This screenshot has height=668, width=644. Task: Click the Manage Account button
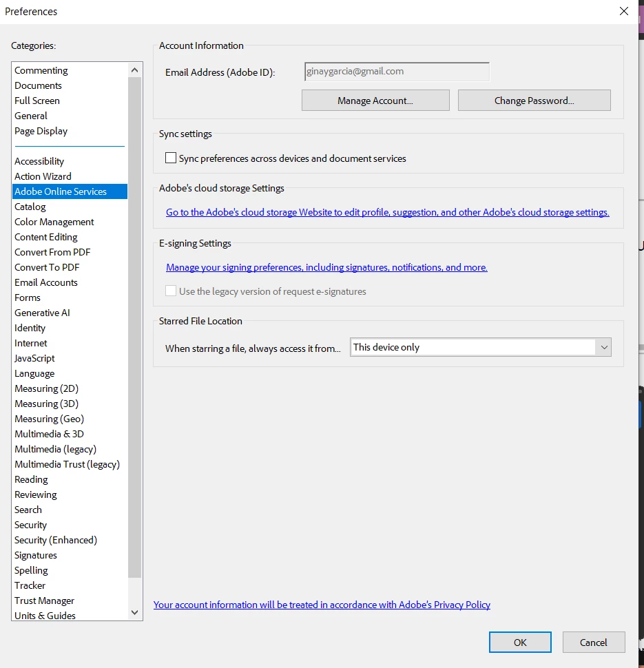(x=375, y=101)
